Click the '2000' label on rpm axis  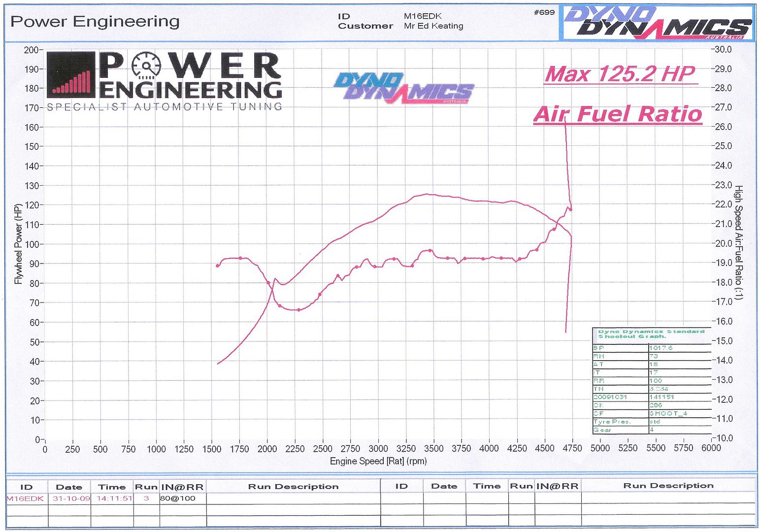tap(267, 448)
